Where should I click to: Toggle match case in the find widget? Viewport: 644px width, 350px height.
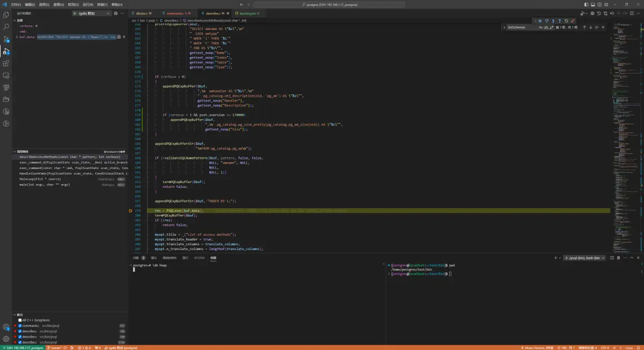(x=540, y=27)
